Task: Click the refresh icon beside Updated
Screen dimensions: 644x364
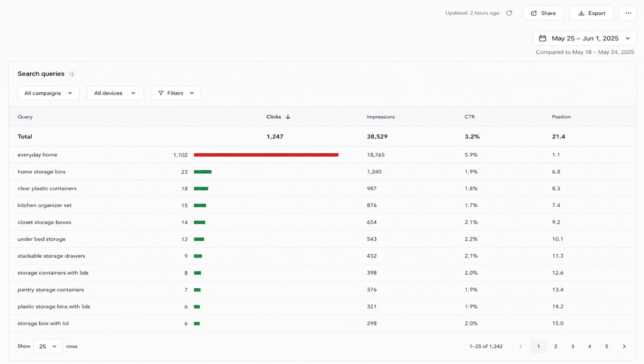Action: tap(509, 13)
